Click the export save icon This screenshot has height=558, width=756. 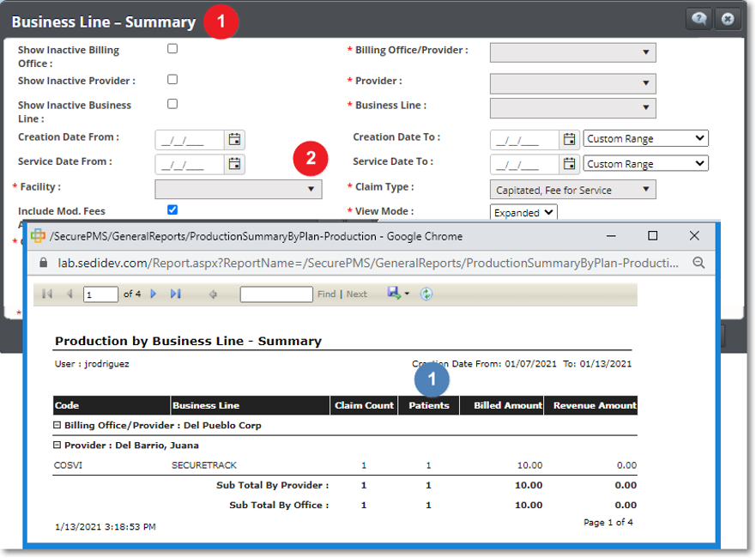click(x=394, y=294)
